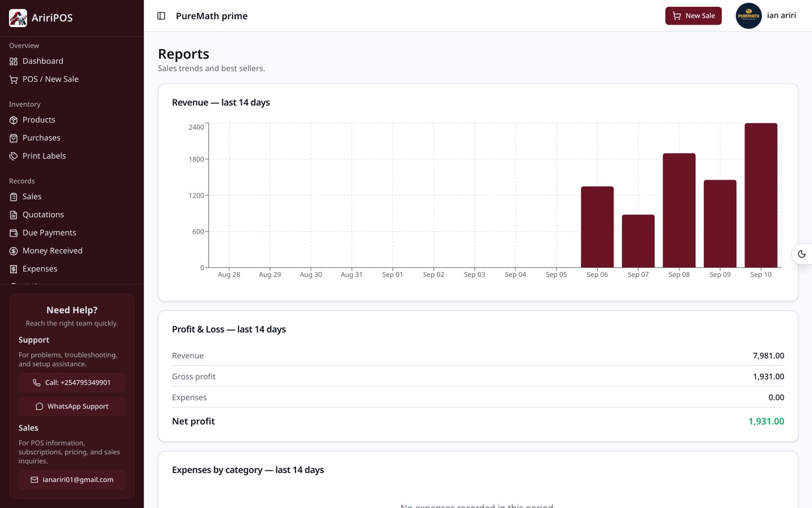Viewport: 812px width, 508px height.
Task: Open Due Payments page
Action: click(x=72, y=233)
